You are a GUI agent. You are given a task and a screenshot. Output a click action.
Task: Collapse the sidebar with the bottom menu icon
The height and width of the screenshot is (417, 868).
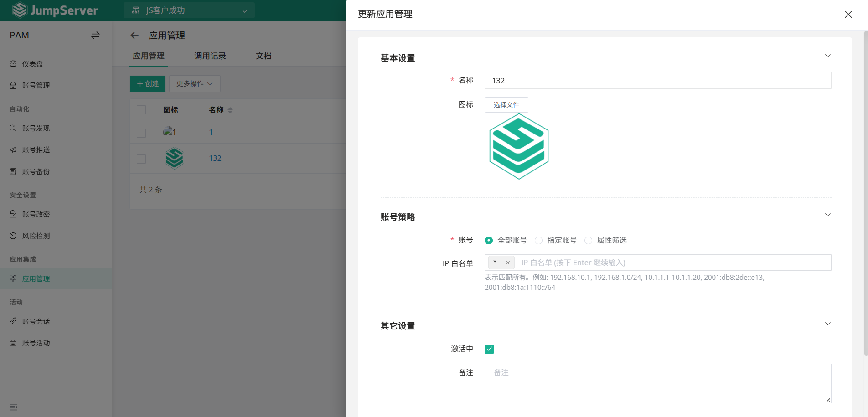click(14, 407)
